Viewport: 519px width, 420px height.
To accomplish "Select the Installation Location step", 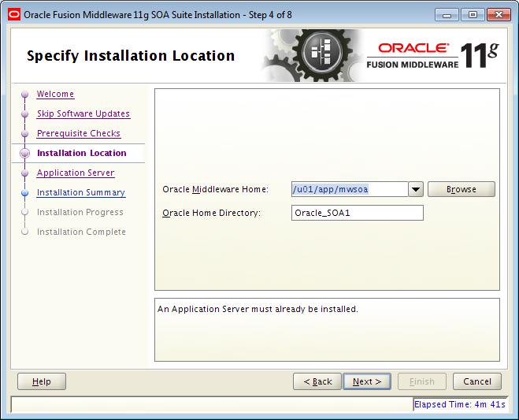I will click(x=81, y=153).
